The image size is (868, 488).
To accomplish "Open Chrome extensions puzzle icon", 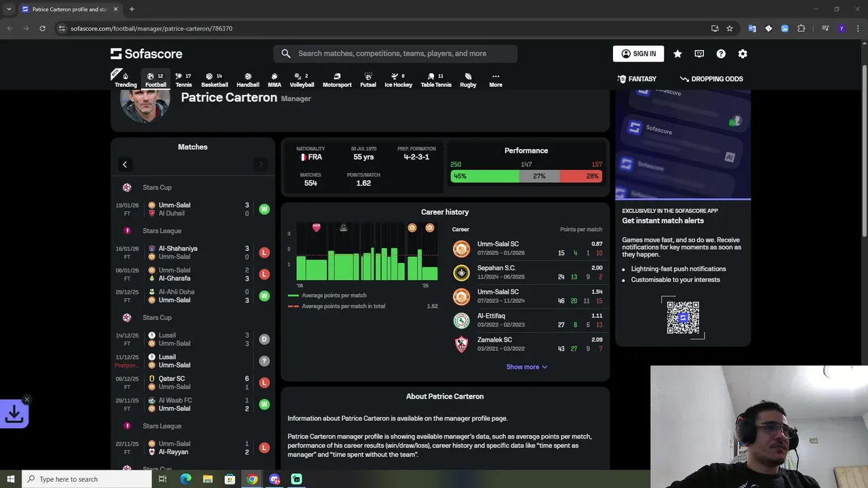I will (802, 28).
